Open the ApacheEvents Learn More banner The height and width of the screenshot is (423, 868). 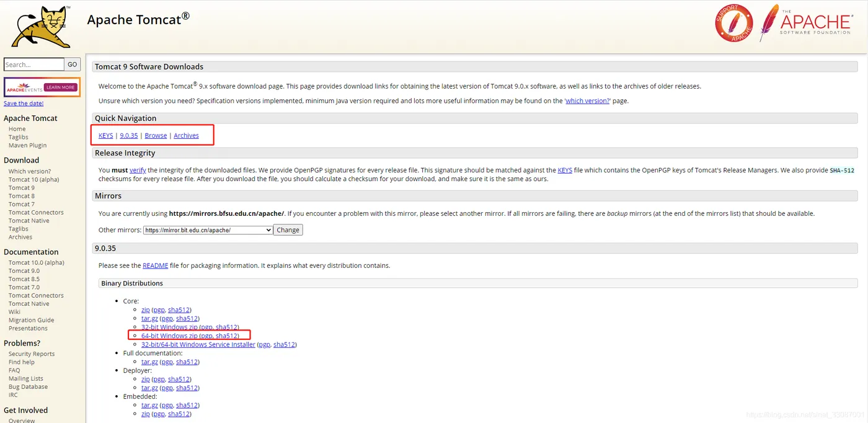pyautogui.click(x=42, y=87)
